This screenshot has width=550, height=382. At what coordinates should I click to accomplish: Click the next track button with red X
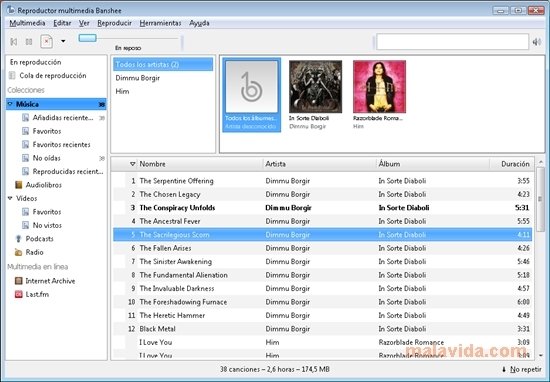(46, 42)
